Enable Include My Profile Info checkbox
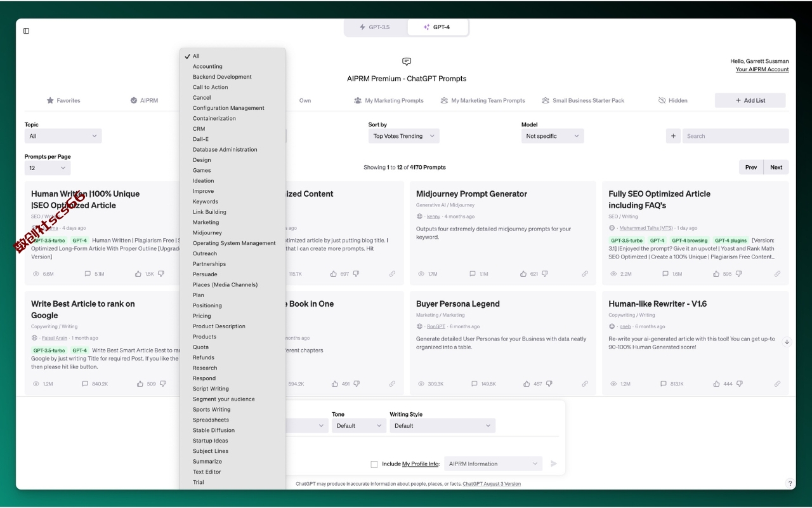Viewport: 812px width, 508px height. (374, 464)
